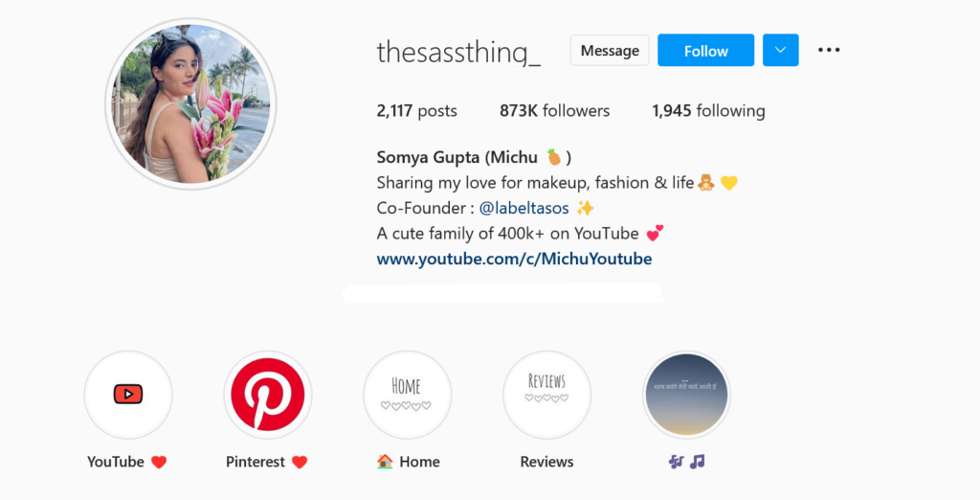The image size is (980, 500).
Task: Open the music notes highlight circle
Action: 686,394
